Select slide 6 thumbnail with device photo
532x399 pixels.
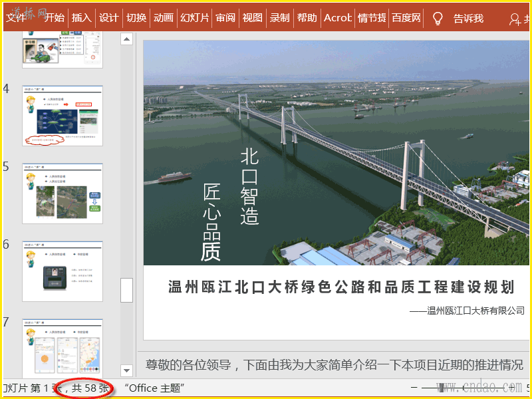point(63,271)
